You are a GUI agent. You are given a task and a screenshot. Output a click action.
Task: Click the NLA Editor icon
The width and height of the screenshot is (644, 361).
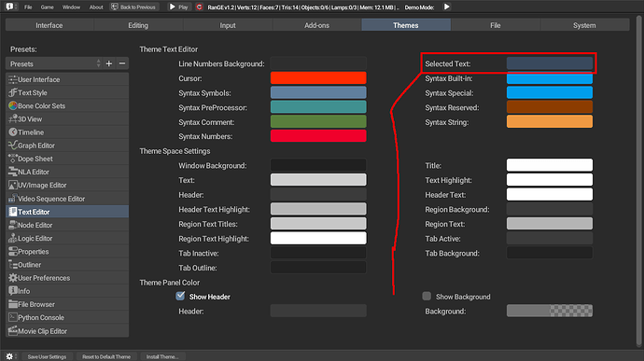[x=13, y=172]
